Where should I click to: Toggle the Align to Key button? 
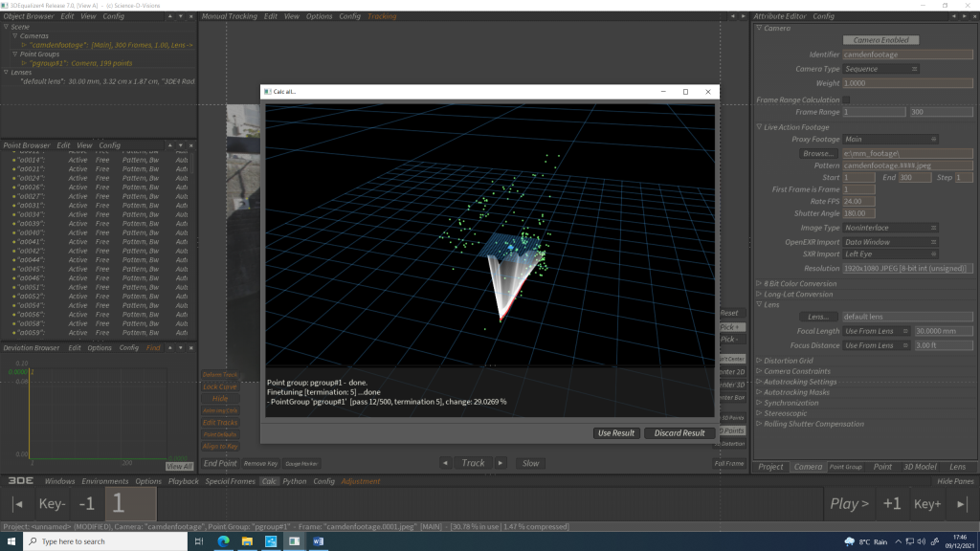click(x=220, y=446)
